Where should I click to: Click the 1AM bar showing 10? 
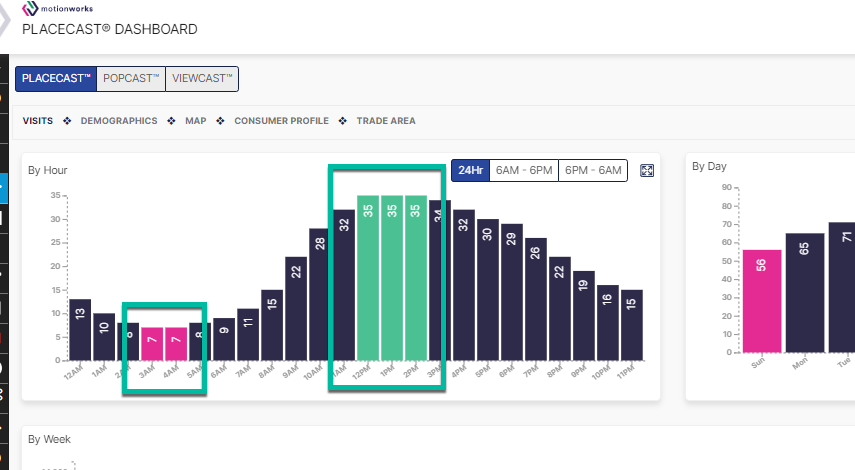[104, 337]
